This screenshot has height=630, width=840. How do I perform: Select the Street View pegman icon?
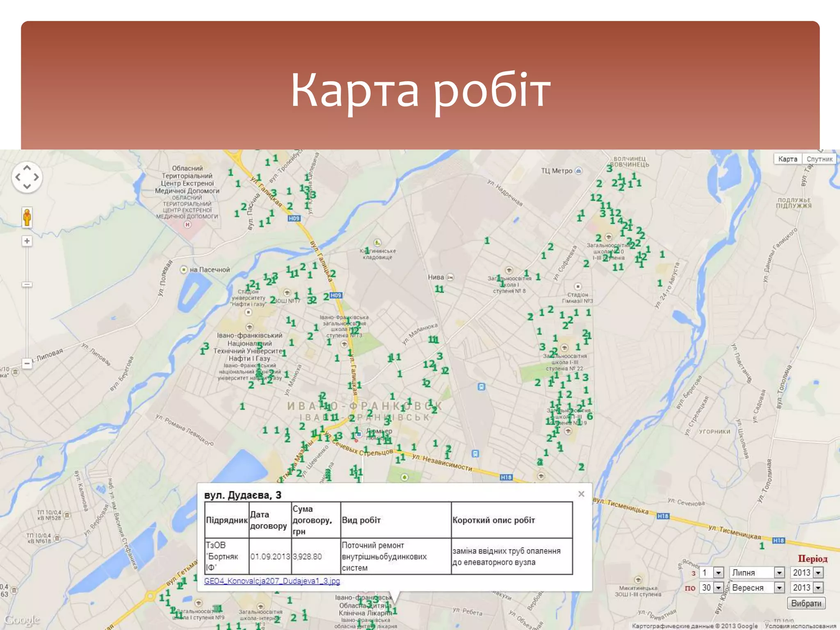pos(27,217)
